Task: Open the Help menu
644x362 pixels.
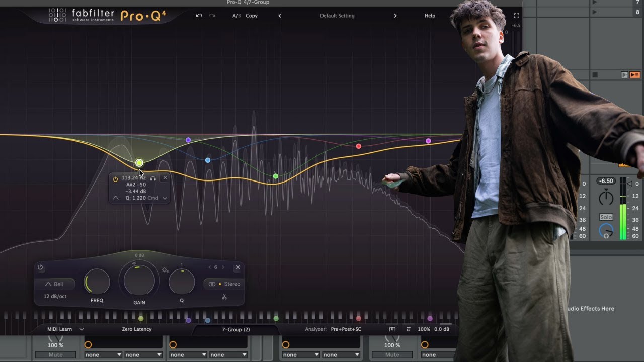Action: pos(430,16)
